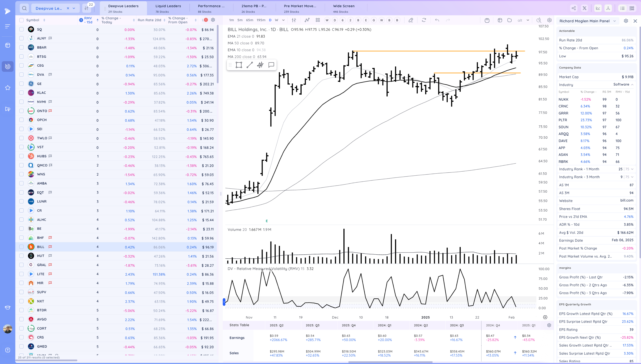Select the rectangle drawing tool
Image resolution: width=641 pixels, height=364 pixels.
239,65
